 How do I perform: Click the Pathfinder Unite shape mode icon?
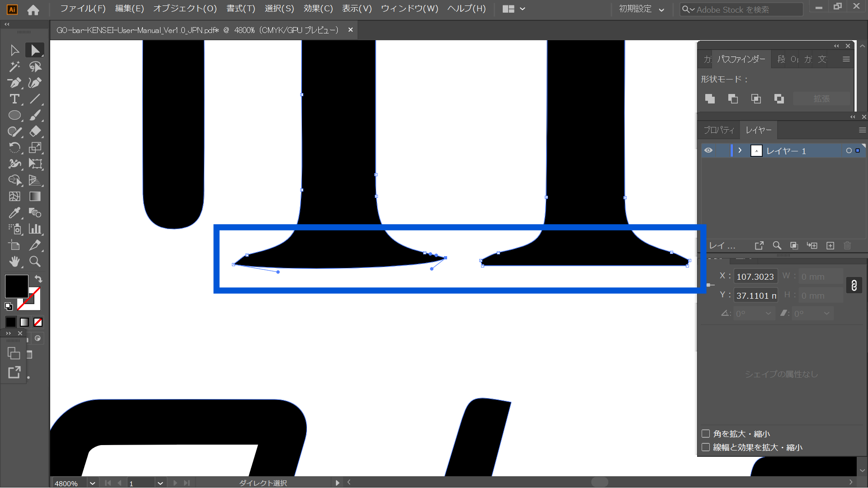(710, 99)
